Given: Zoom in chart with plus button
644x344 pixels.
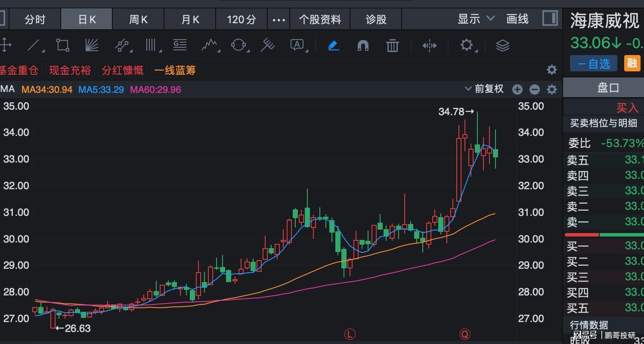Looking at the screenshot, I should [x=517, y=89].
